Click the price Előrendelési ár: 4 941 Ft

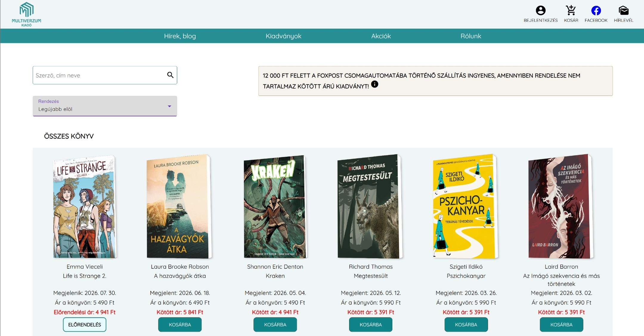coord(85,312)
